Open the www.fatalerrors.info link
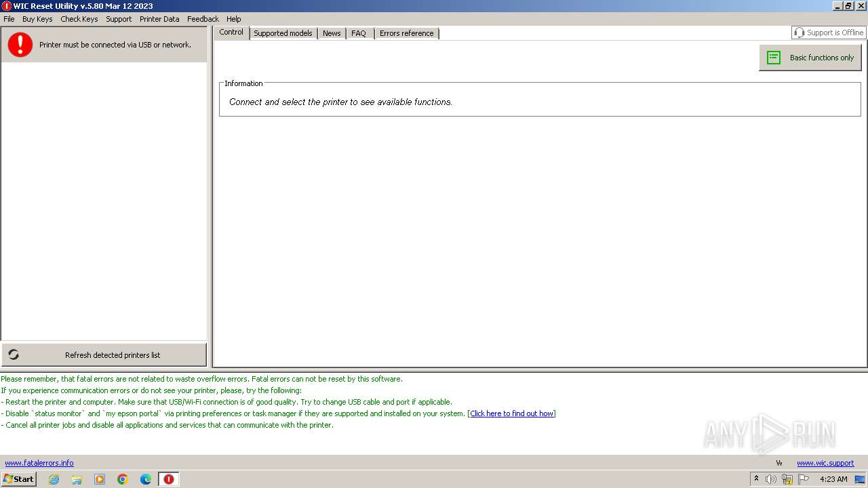This screenshot has width=868, height=488. coord(39,463)
